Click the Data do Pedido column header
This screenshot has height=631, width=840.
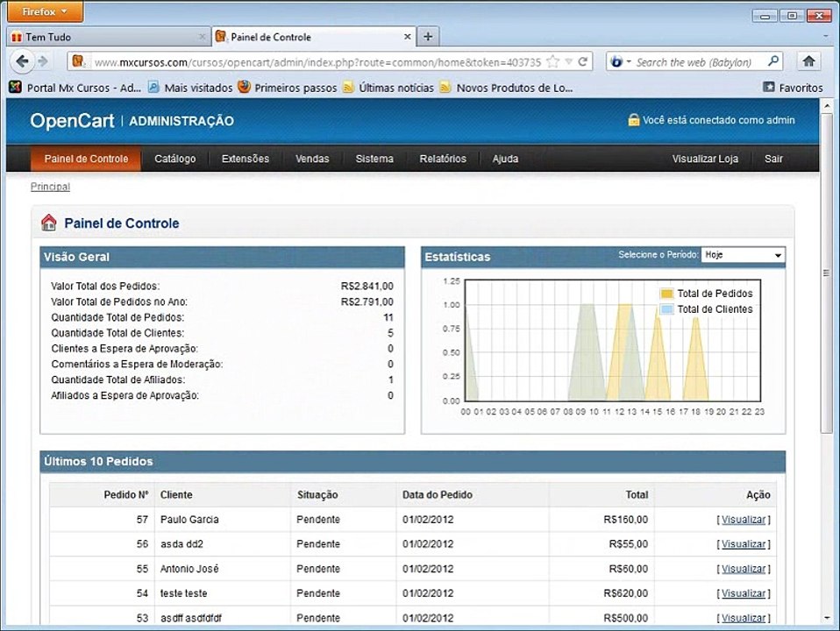point(438,495)
